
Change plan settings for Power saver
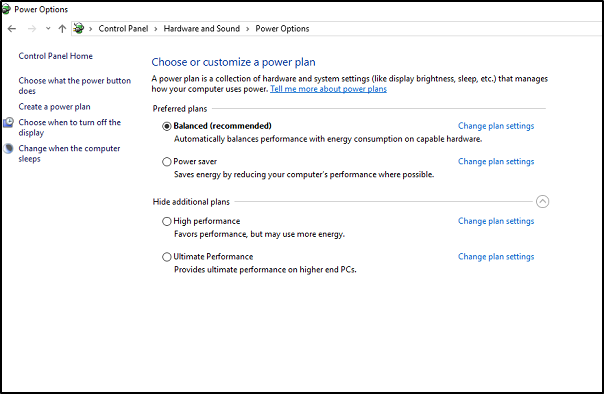coord(496,161)
